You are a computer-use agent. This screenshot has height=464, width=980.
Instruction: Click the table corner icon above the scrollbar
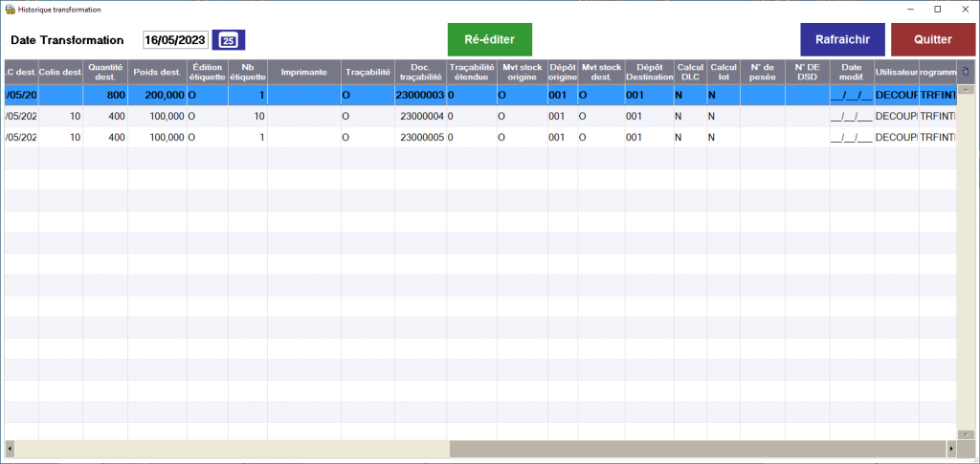[x=966, y=72]
